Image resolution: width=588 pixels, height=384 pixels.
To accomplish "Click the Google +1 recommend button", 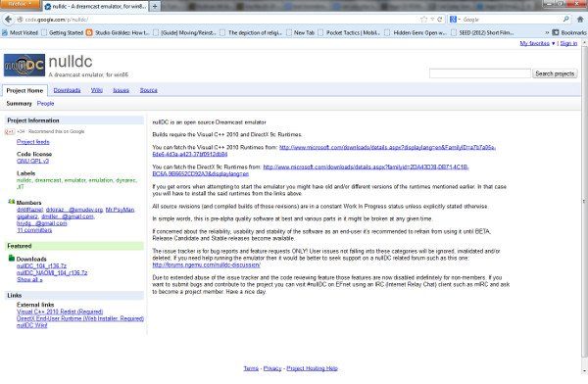I will click(x=10, y=131).
